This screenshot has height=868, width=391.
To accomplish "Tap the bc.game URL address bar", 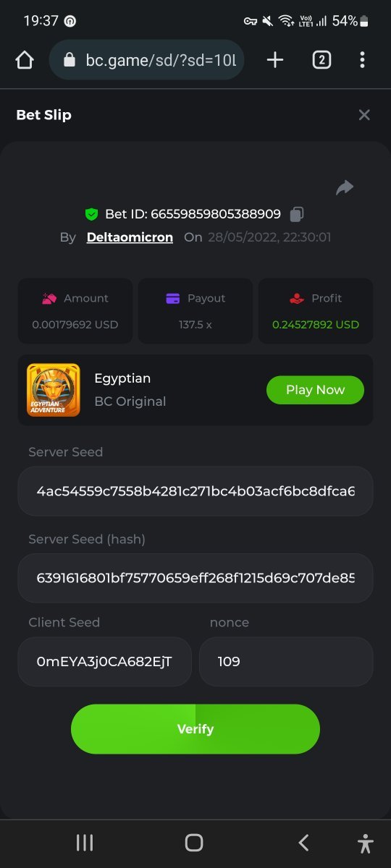I will [147, 60].
